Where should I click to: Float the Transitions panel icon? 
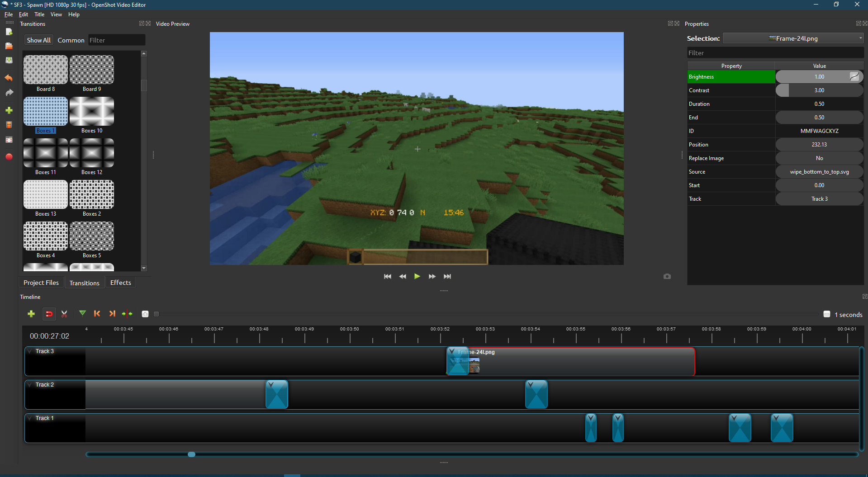tap(142, 24)
